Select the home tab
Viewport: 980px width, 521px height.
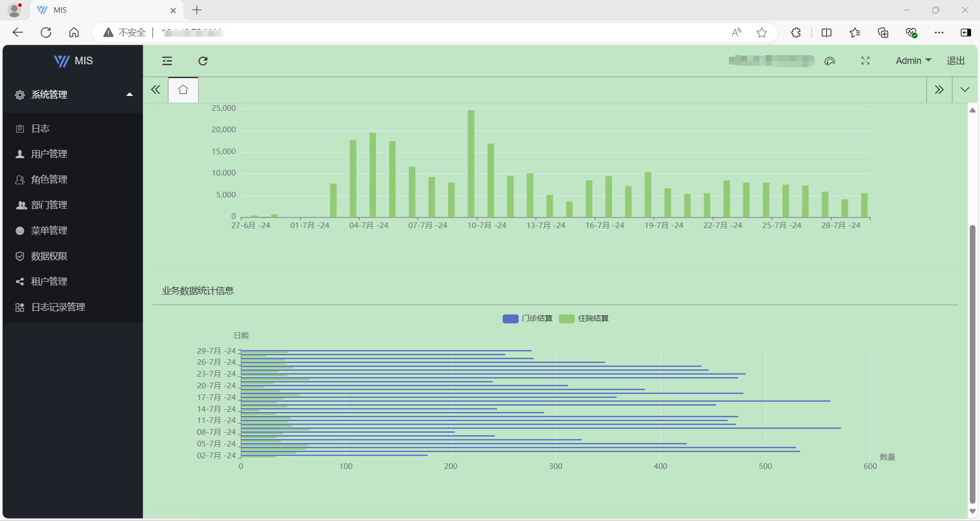point(183,90)
